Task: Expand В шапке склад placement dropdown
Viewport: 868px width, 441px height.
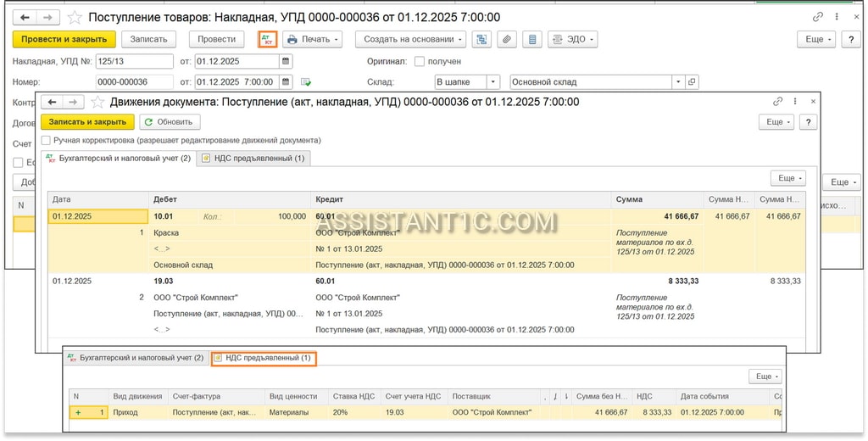Action: (493, 82)
